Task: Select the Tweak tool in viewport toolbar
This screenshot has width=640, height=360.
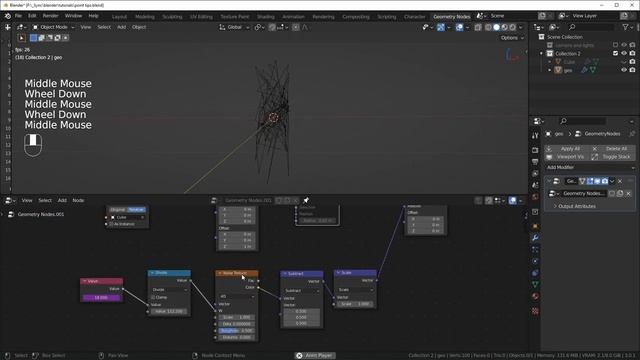Action: [x=22, y=38]
